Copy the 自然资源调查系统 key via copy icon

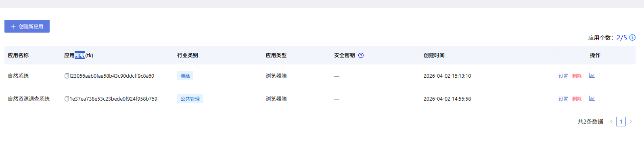(67, 99)
